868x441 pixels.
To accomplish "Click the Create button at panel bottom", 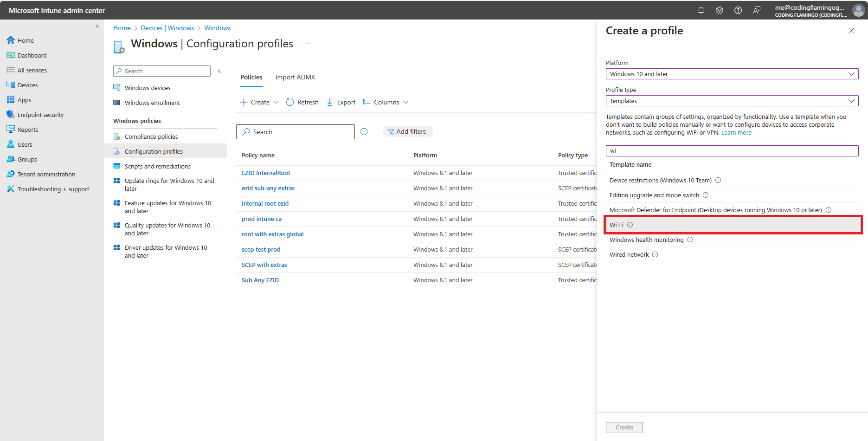I will coord(624,427).
